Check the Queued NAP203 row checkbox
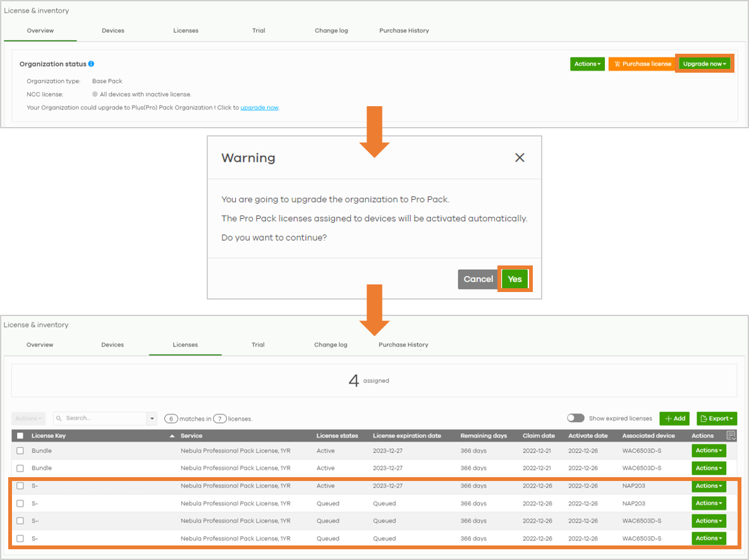 (x=20, y=503)
